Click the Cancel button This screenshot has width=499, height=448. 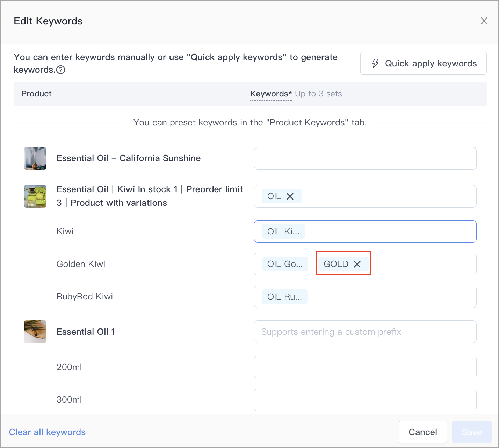pos(423,432)
